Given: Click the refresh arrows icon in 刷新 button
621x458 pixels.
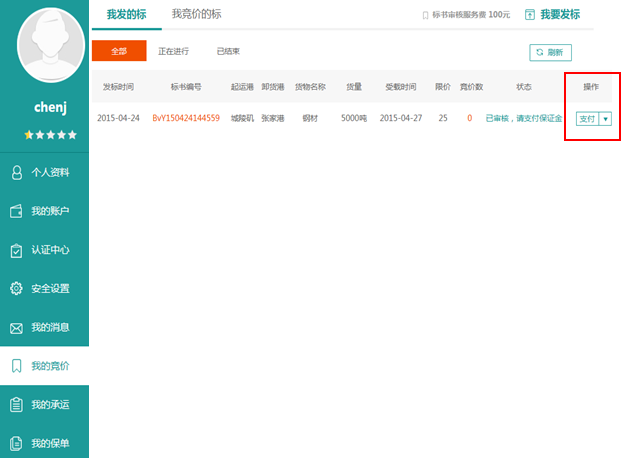Looking at the screenshot, I should (539, 52).
